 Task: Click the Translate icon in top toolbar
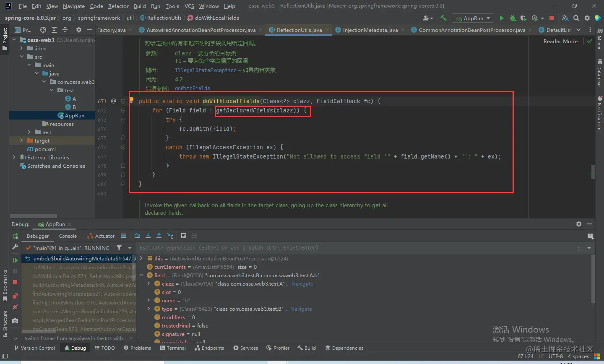tap(565, 18)
